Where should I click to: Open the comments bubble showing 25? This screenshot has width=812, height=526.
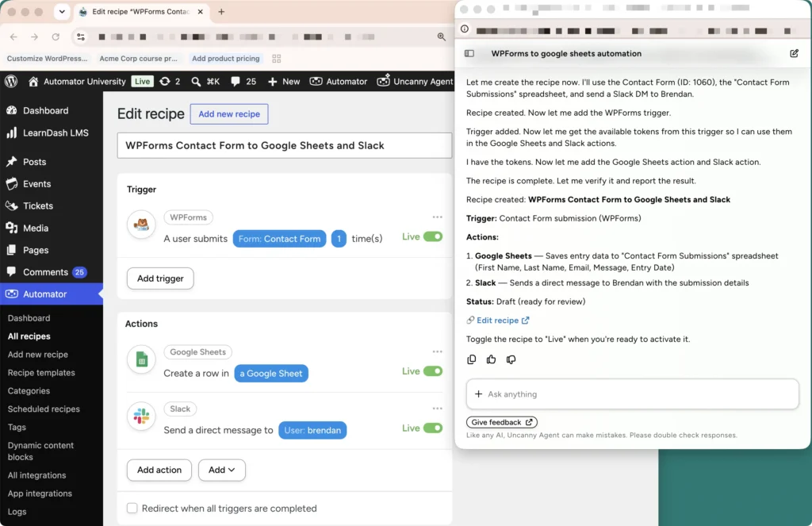click(x=243, y=82)
